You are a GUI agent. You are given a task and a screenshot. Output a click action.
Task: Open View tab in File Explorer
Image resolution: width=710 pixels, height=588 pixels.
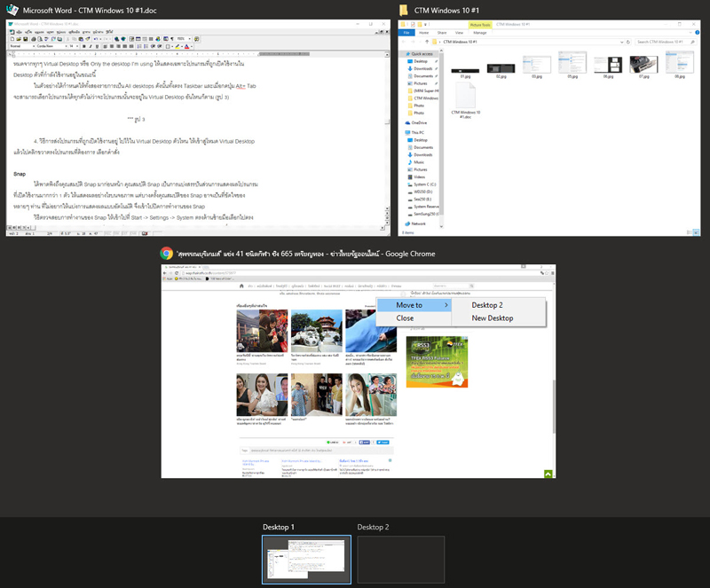tap(459, 33)
